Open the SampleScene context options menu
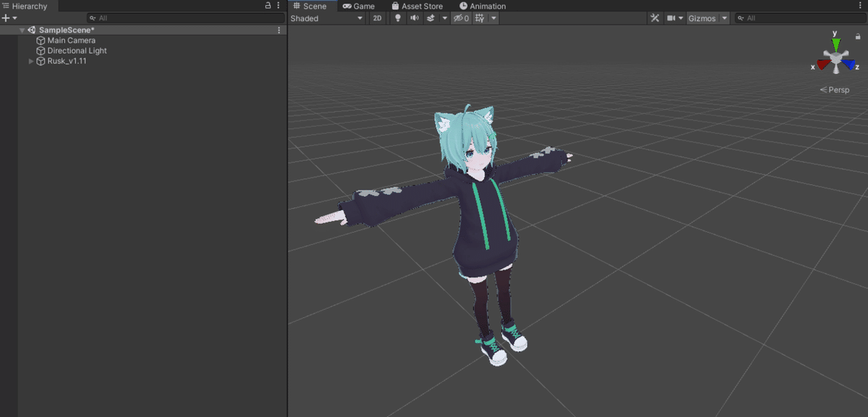Screen dimensions: 868x417 coord(279,30)
